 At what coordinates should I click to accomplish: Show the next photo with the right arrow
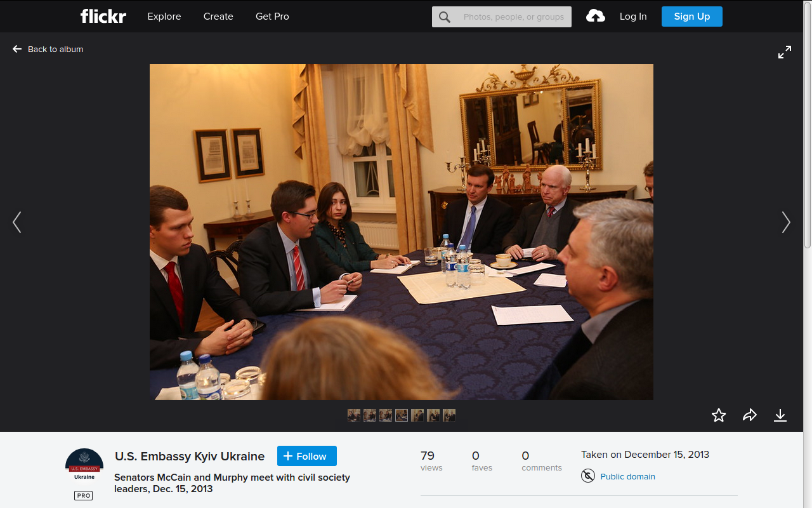pyautogui.click(x=786, y=222)
